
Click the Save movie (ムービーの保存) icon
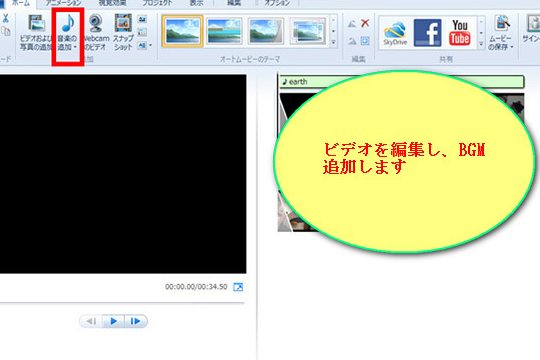coord(502,24)
